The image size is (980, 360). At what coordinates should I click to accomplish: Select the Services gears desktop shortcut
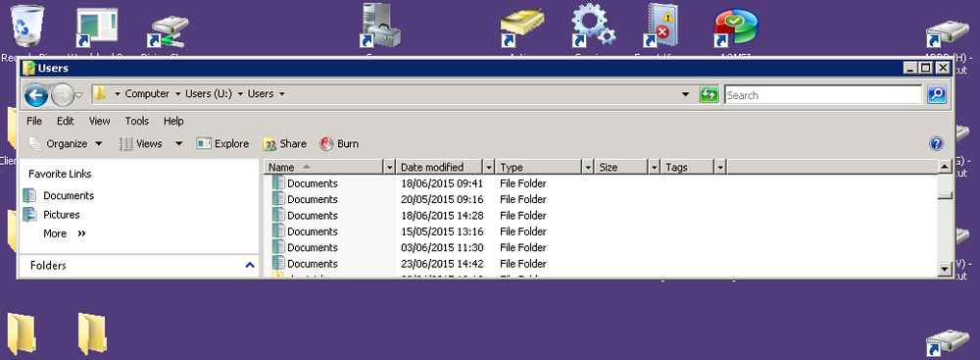tap(593, 26)
